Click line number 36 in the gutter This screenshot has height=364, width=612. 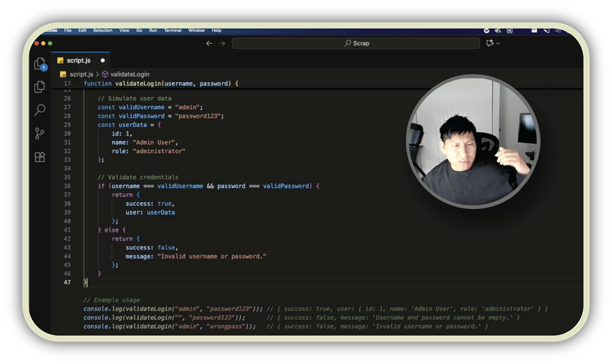pos(67,186)
